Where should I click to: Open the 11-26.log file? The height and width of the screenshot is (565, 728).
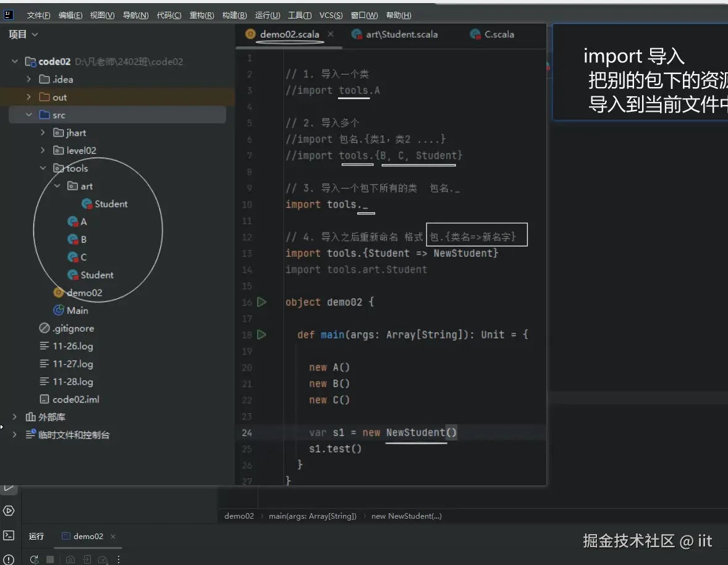(x=66, y=346)
